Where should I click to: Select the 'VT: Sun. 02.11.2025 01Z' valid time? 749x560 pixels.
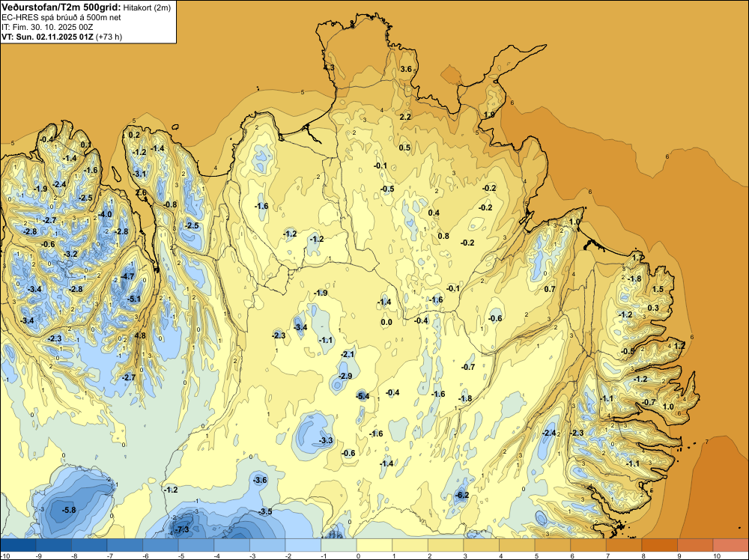point(48,37)
